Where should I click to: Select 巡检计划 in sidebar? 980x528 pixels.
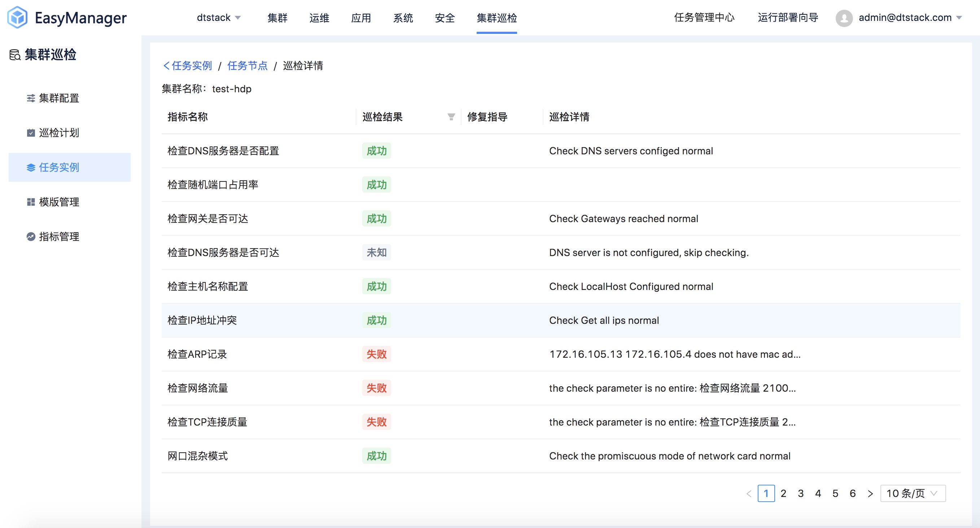coord(70,133)
